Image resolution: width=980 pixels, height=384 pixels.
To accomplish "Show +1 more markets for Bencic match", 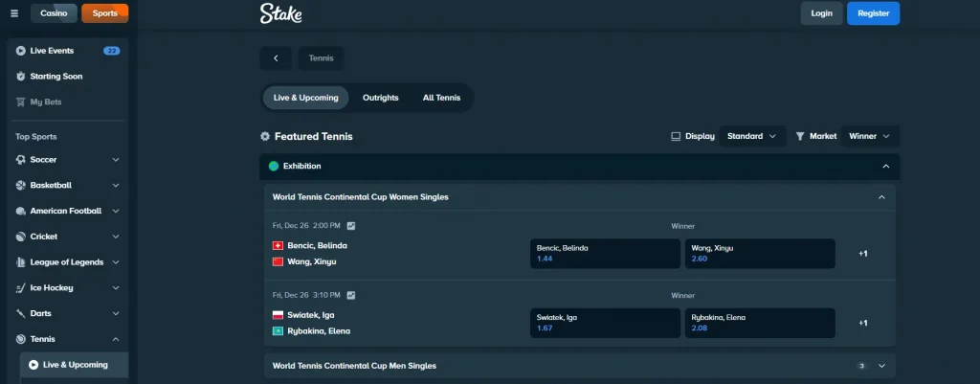I will coord(863,254).
